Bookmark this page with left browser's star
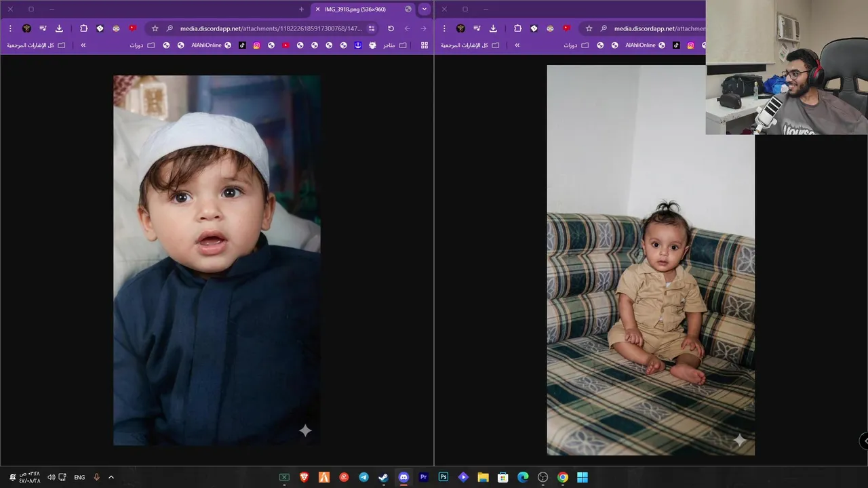Image resolution: width=868 pixels, height=488 pixels. 155,28
